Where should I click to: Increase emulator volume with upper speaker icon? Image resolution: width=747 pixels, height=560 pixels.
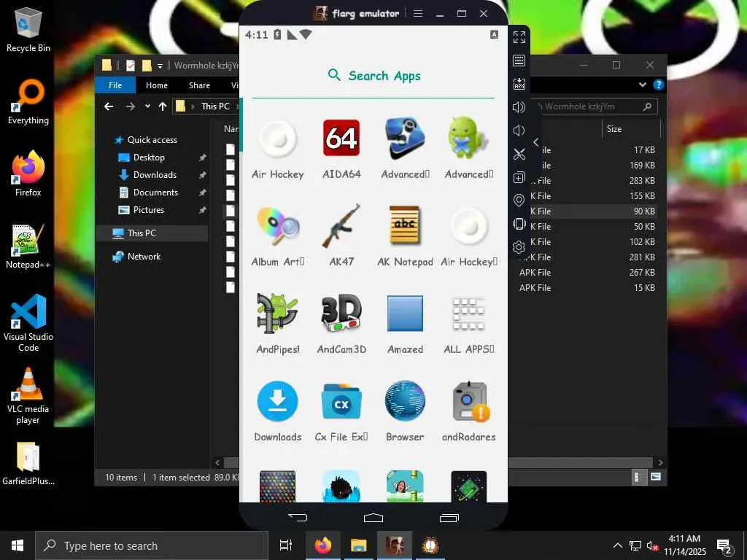[x=519, y=107]
